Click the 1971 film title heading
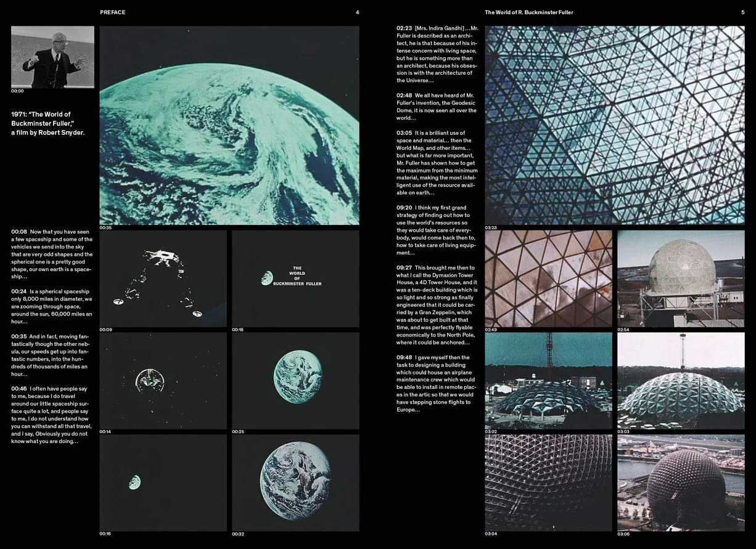The width and height of the screenshot is (756, 549). 48,123
